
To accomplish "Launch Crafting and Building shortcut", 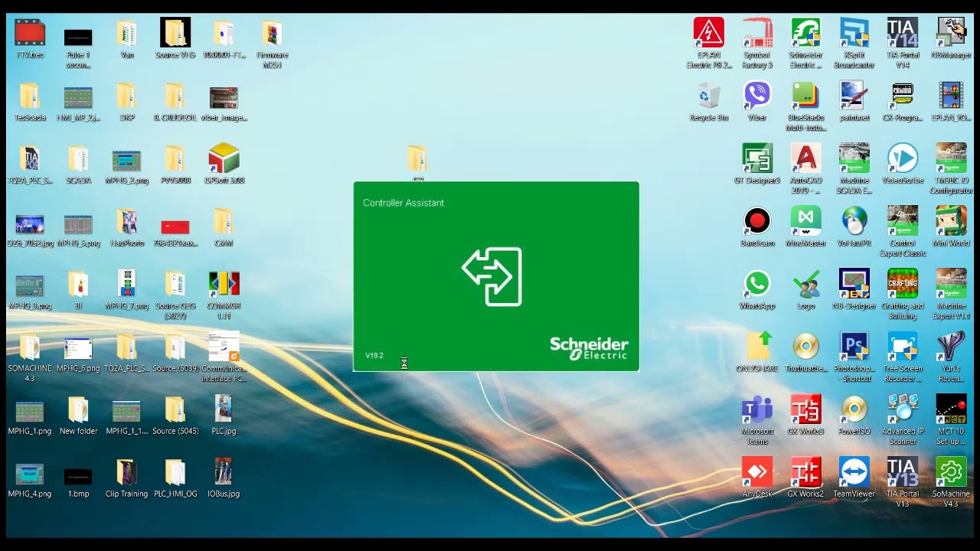I will 903,284.
